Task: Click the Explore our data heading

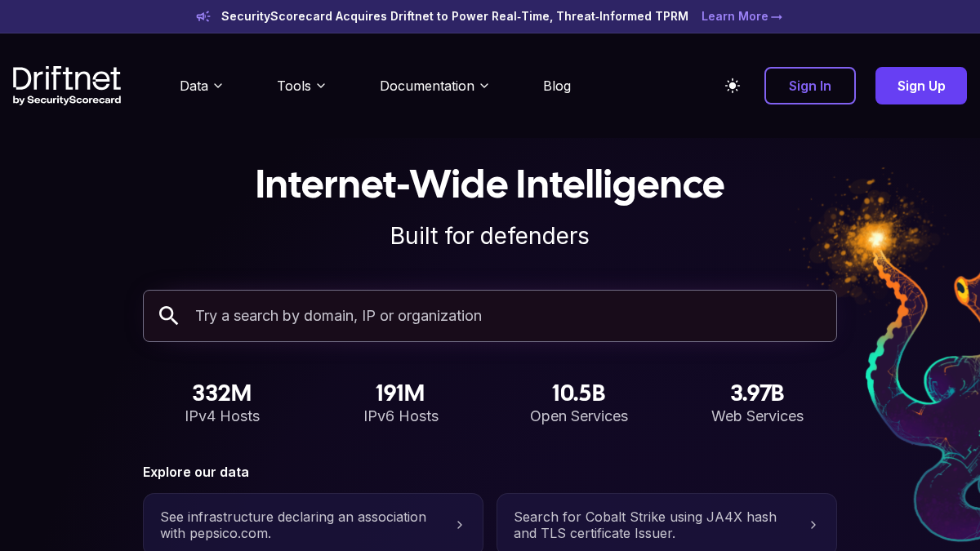Action: tap(196, 472)
